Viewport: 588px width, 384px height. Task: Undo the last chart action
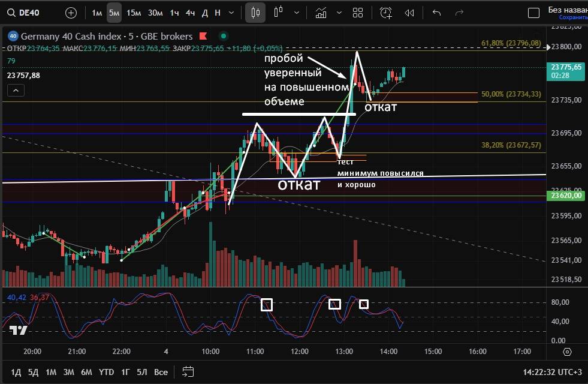[436, 13]
